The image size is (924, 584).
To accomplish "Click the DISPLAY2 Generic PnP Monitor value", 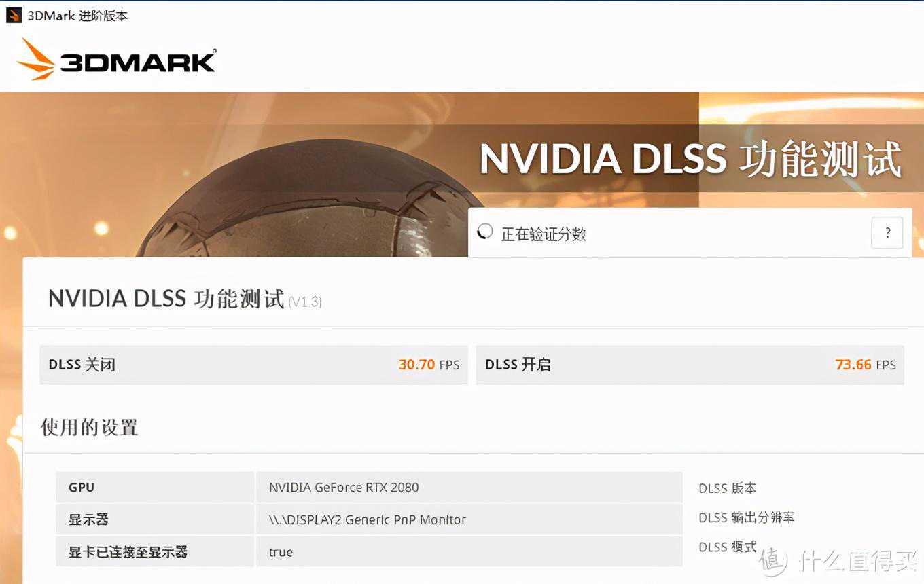I will click(x=367, y=519).
